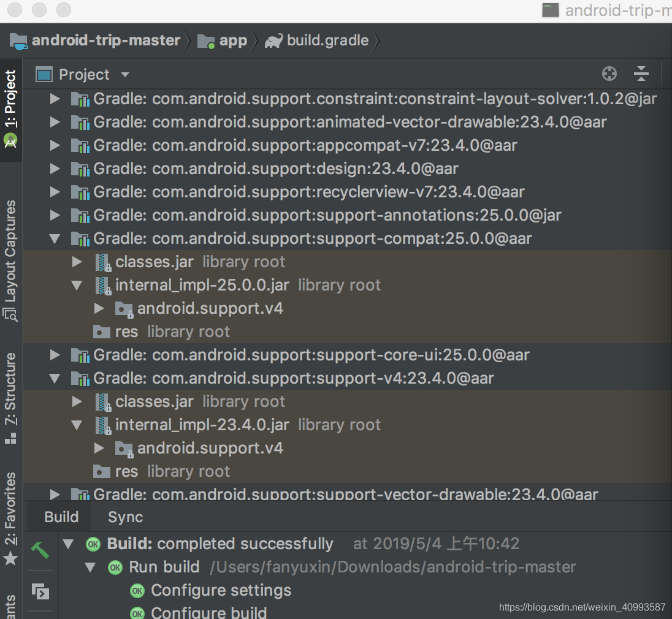Collapse internal_impl-23.4.0.jar node
This screenshot has width=672, height=619.
(x=77, y=425)
